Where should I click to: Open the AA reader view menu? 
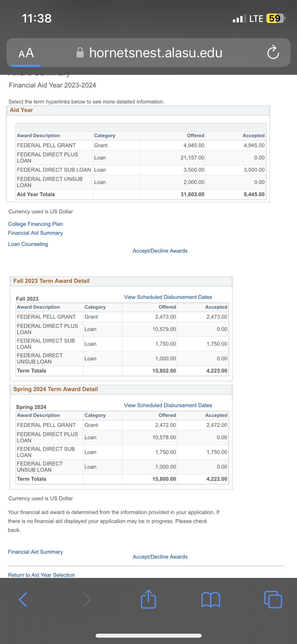[26, 53]
